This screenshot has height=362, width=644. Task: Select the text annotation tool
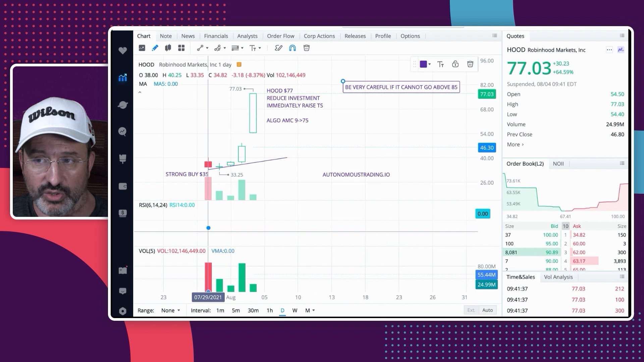point(255,48)
